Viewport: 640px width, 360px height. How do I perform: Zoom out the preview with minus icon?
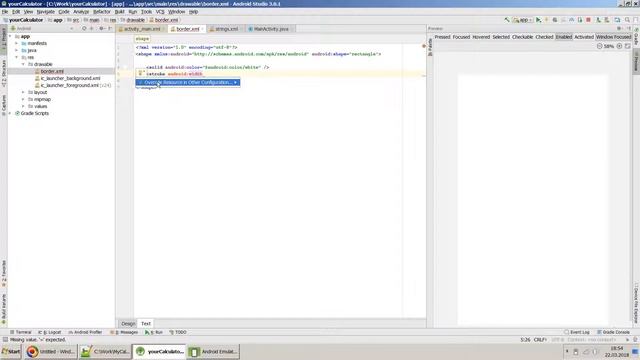click(x=600, y=46)
